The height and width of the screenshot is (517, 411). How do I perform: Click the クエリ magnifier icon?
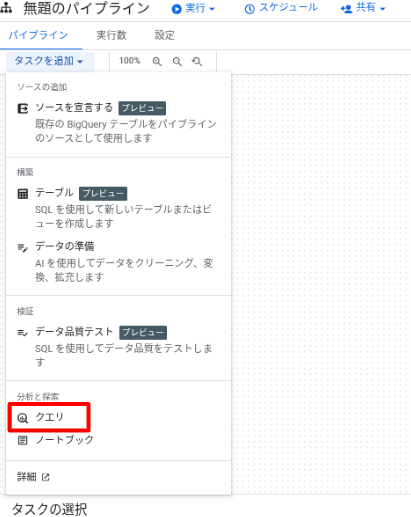pos(23,418)
